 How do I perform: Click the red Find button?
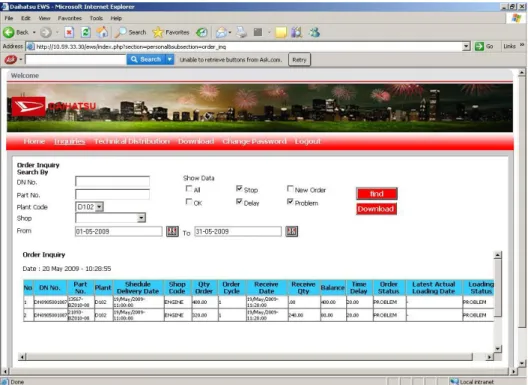[377, 194]
